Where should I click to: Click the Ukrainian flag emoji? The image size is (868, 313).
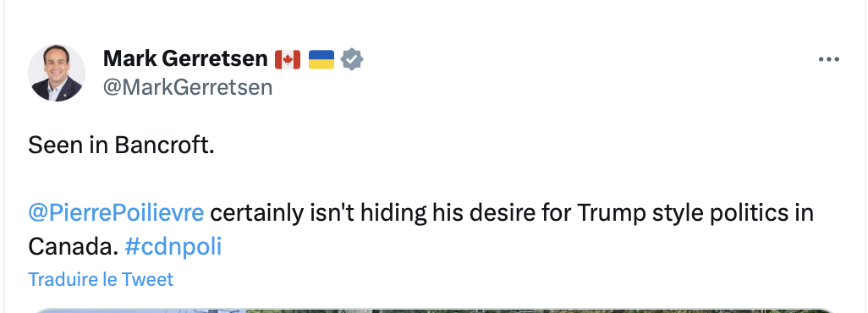tap(321, 59)
